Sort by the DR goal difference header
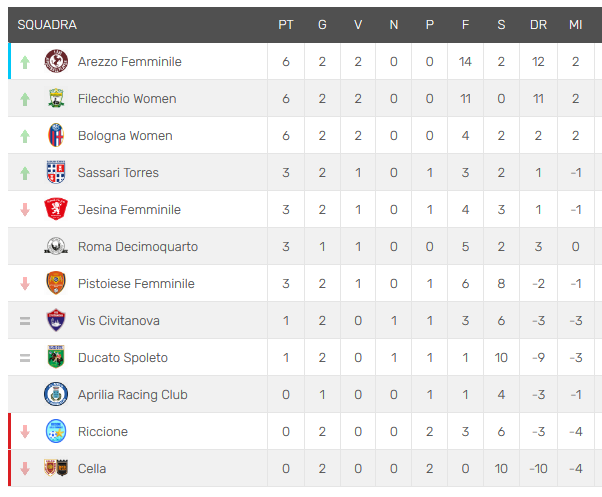This screenshot has height=497, width=602. pos(538,25)
